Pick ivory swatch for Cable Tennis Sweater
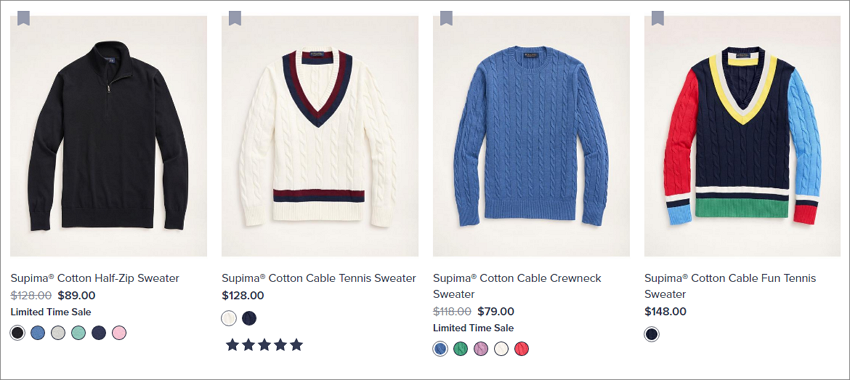The height and width of the screenshot is (380, 850). (229, 318)
